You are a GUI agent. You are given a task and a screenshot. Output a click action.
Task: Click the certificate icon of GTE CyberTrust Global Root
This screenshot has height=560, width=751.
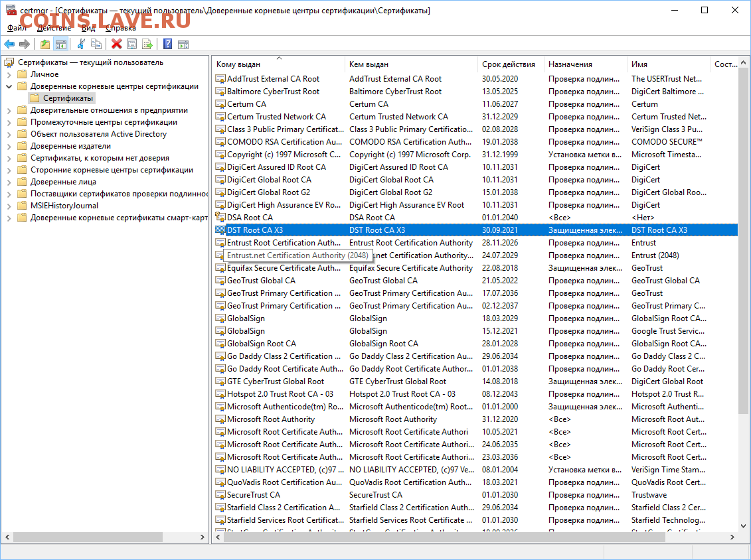click(x=220, y=382)
